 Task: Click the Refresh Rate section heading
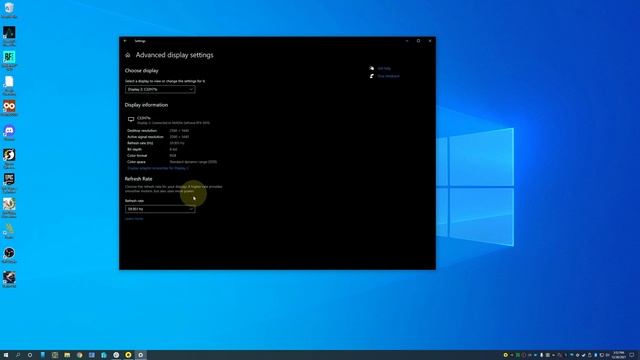[x=138, y=179]
